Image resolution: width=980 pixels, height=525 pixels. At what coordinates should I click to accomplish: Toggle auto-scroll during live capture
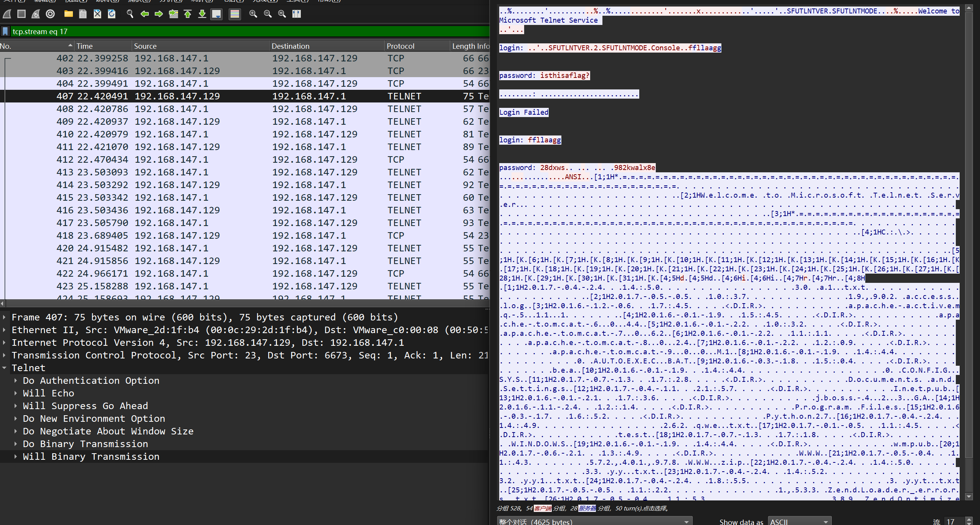point(217,14)
